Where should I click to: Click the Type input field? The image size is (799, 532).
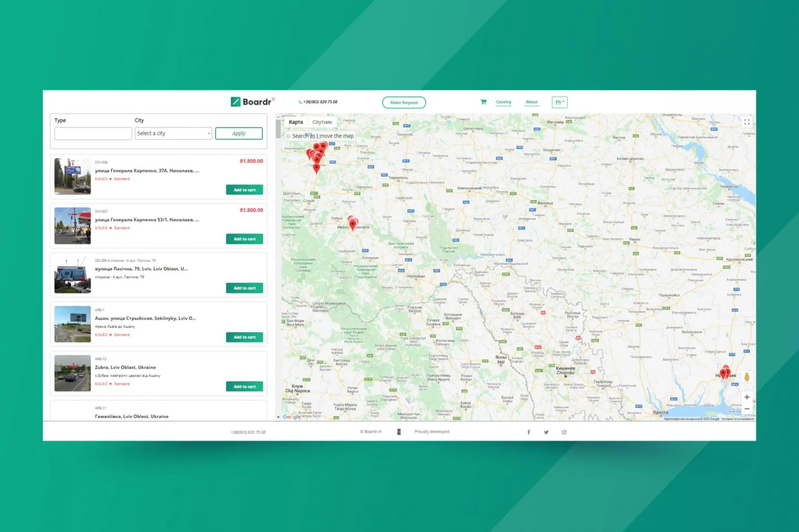tap(93, 133)
